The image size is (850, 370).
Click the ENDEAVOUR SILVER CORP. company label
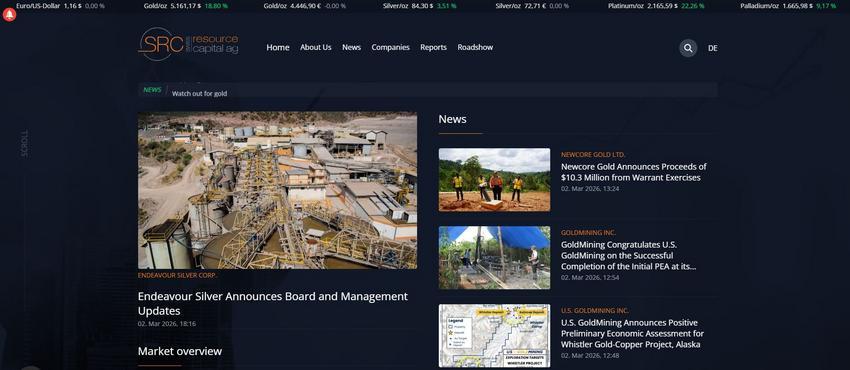(177, 275)
